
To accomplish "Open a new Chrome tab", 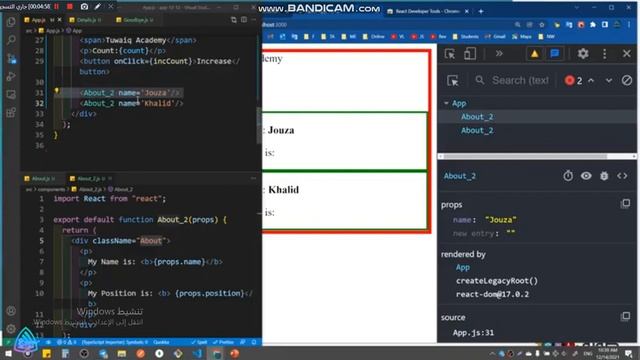I will click(x=481, y=11).
